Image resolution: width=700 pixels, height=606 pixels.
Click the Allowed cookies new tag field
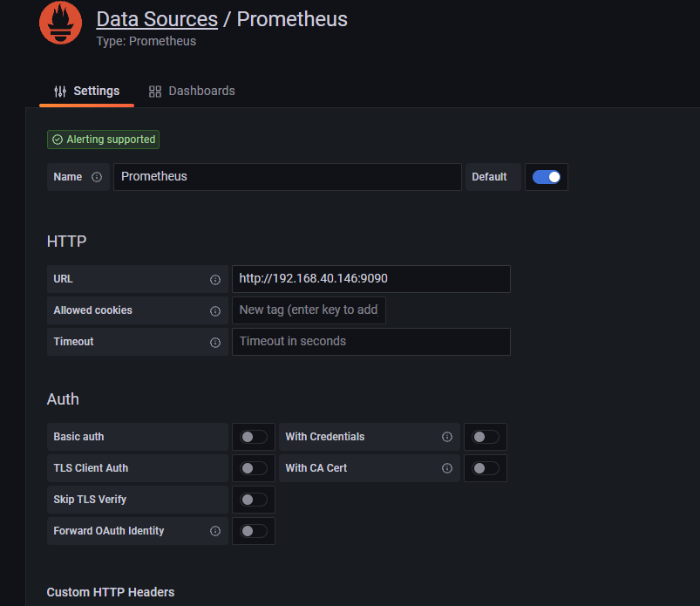[309, 310]
